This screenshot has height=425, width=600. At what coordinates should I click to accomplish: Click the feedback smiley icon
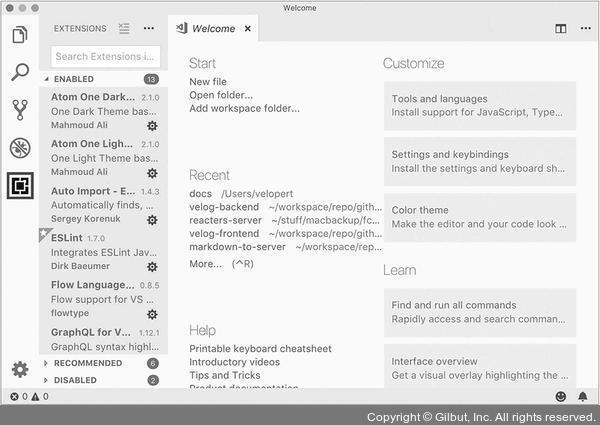561,397
